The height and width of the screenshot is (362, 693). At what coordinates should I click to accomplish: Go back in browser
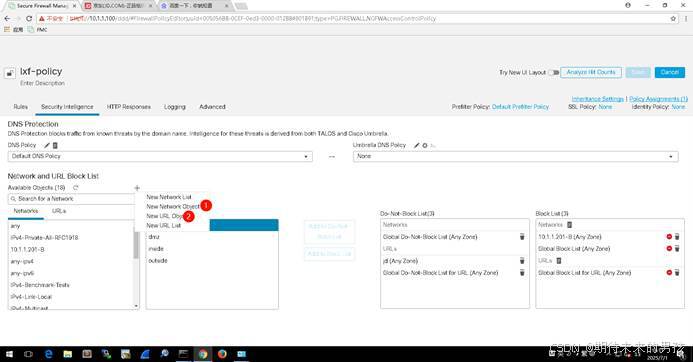coord(7,19)
